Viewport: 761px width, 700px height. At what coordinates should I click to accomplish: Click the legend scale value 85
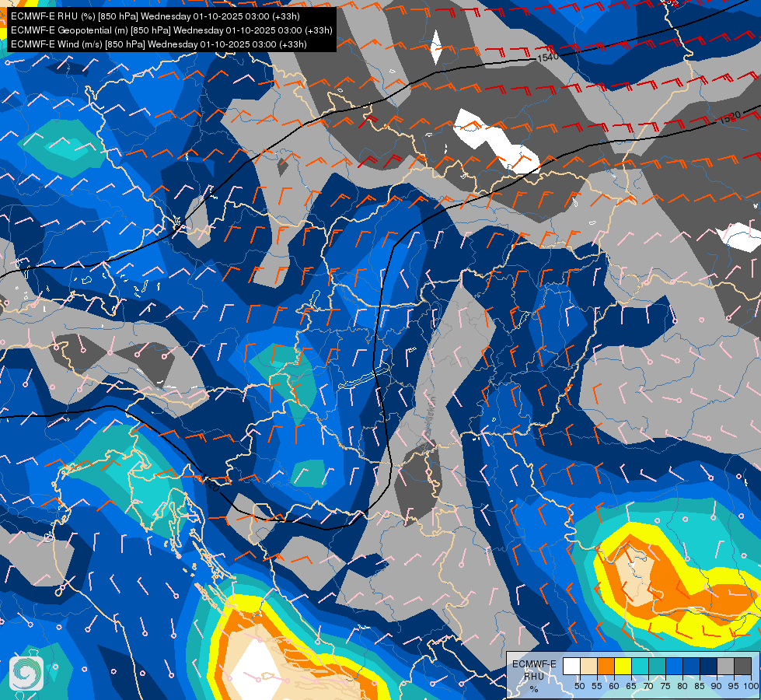[700, 686]
